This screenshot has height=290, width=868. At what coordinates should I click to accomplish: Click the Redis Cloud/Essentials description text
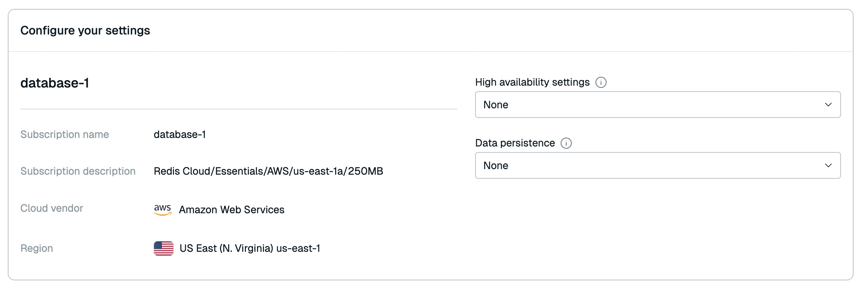[x=268, y=171]
